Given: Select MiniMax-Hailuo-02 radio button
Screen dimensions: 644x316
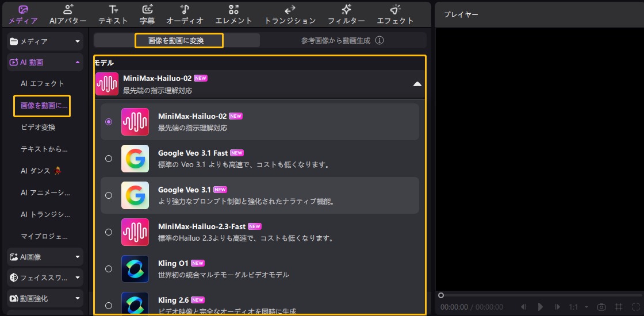Looking at the screenshot, I should point(109,122).
